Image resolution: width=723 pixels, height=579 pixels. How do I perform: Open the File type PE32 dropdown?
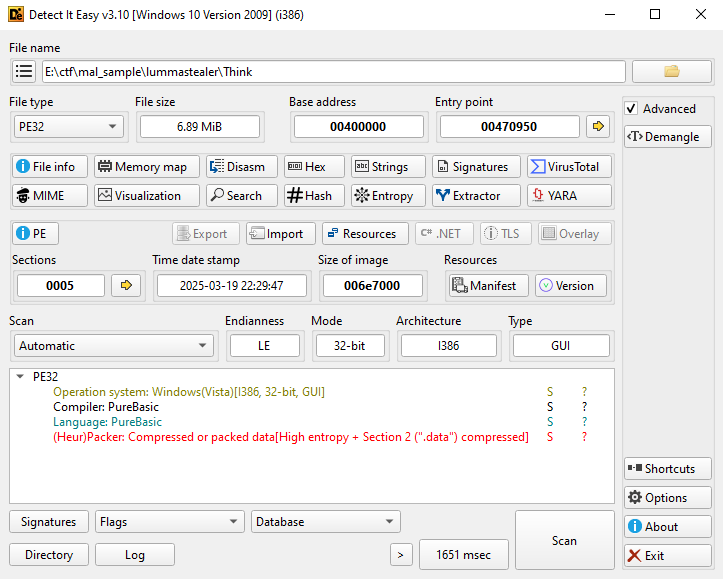[69, 126]
